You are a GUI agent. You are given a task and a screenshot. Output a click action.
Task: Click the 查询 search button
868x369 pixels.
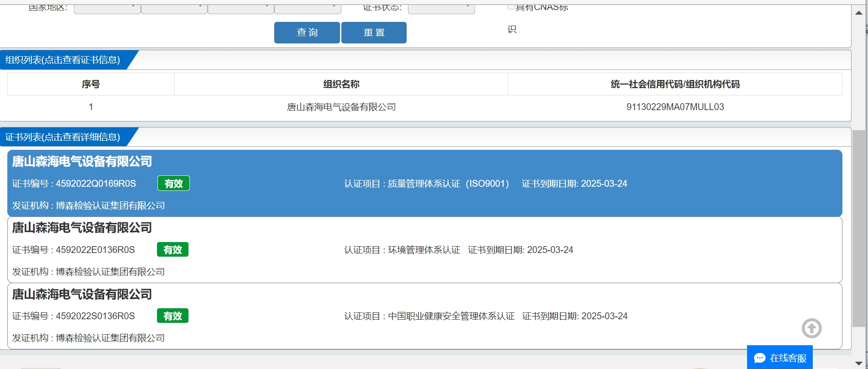coord(307,32)
